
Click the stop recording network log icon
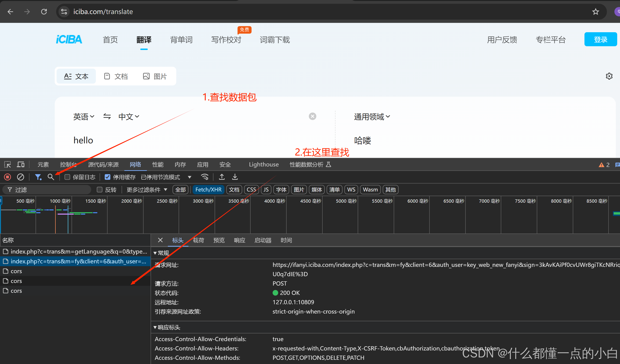(x=7, y=177)
